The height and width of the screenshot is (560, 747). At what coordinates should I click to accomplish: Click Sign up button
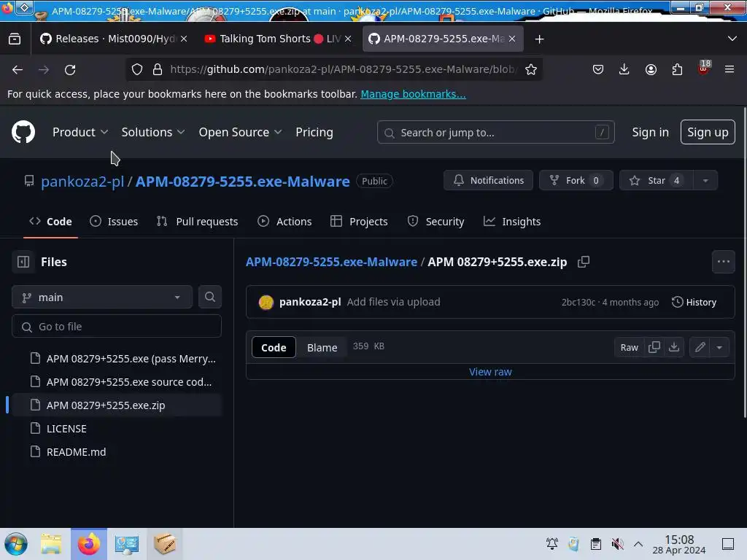(x=708, y=132)
